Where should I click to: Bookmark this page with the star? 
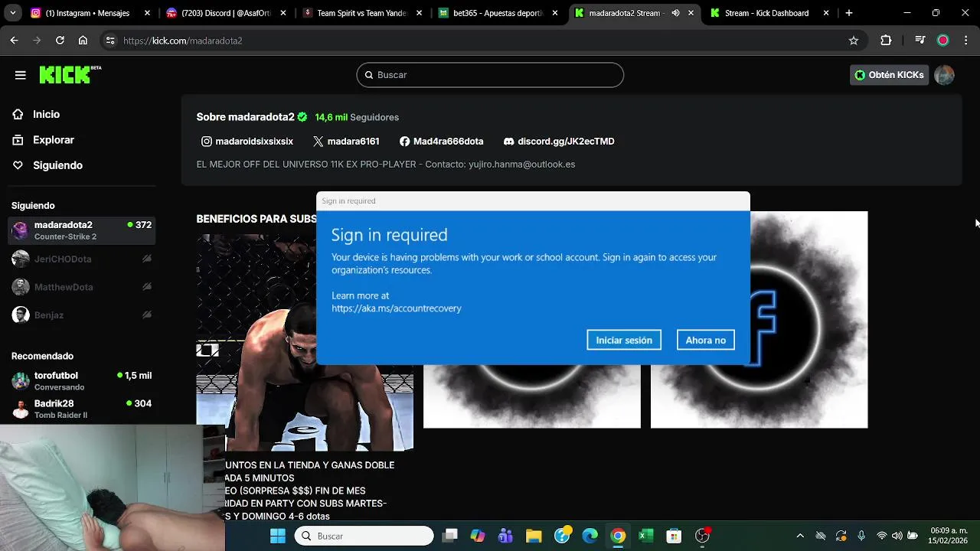854,41
